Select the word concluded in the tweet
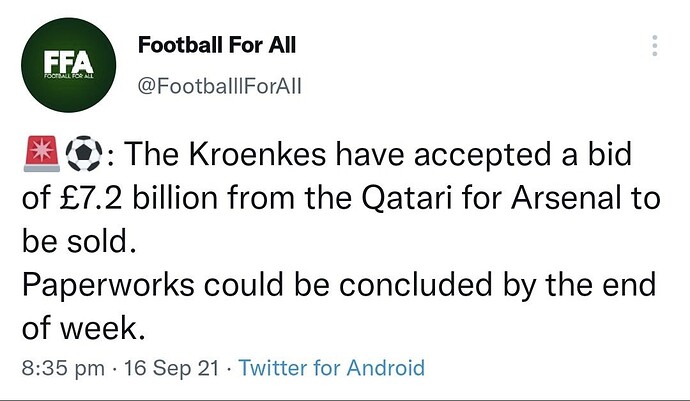The width and height of the screenshot is (690, 401). click(x=415, y=285)
